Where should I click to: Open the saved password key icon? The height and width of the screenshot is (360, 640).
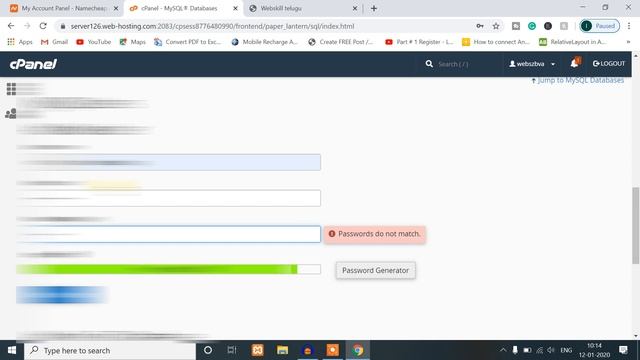480,26
